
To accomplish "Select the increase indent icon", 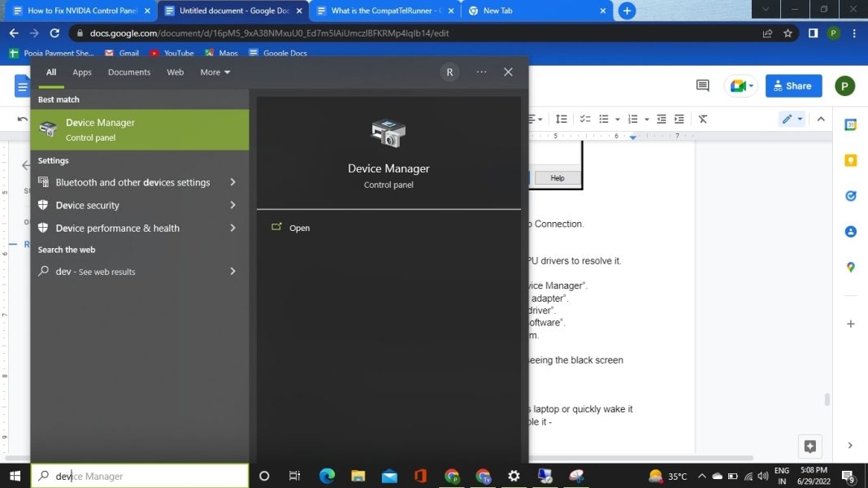I will pyautogui.click(x=679, y=119).
